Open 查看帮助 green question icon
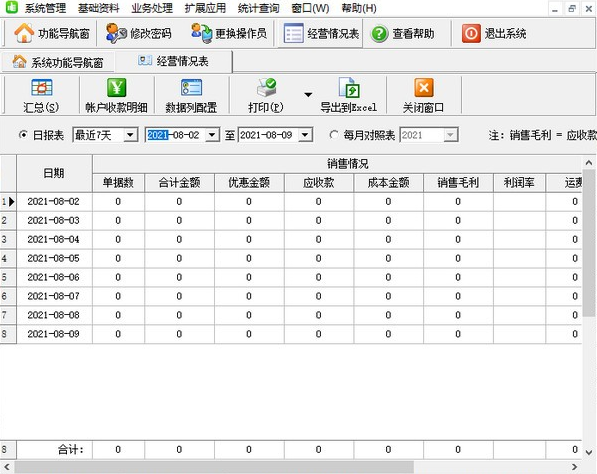 (x=379, y=34)
